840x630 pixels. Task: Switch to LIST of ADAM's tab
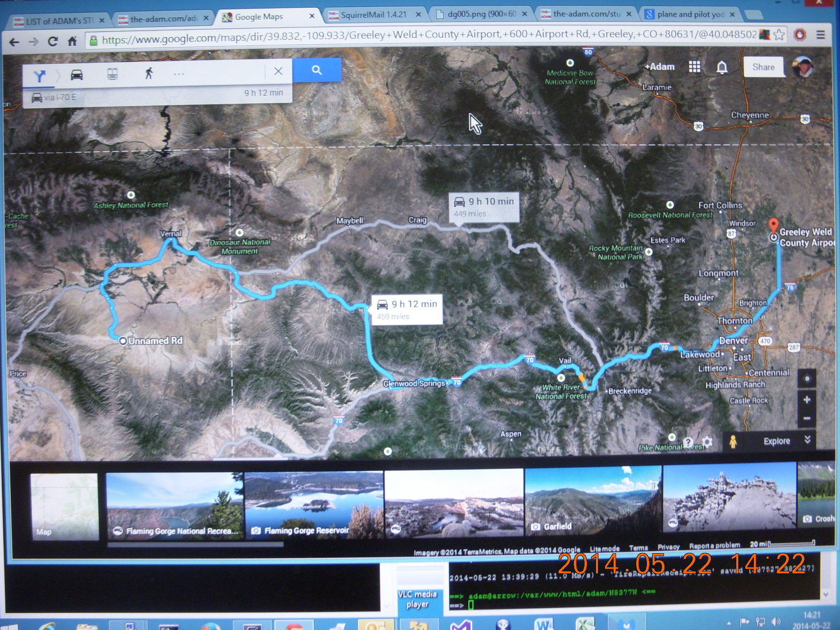tap(59, 21)
